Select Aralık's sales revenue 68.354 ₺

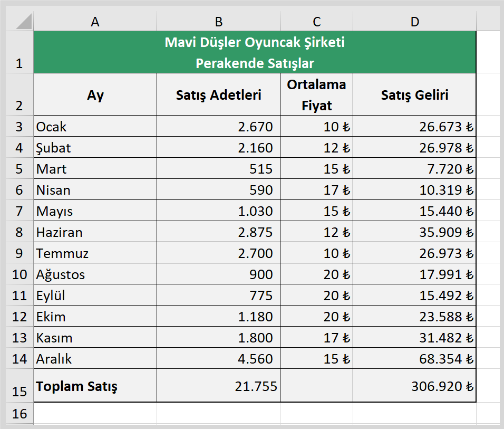[415, 358]
